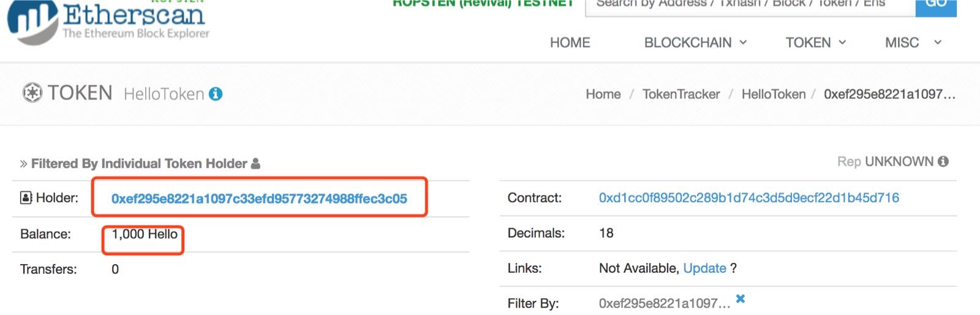Remove the Filter By address with X

click(741, 298)
